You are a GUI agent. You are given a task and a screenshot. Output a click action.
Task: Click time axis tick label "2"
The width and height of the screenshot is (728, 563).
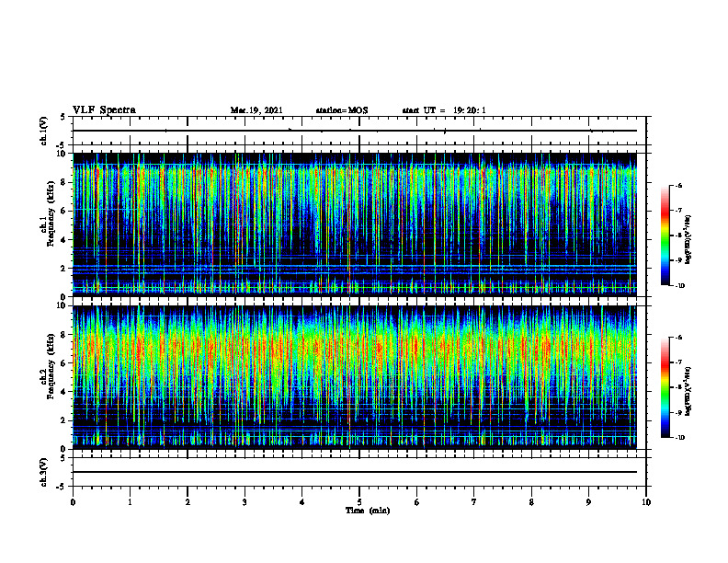(188, 502)
